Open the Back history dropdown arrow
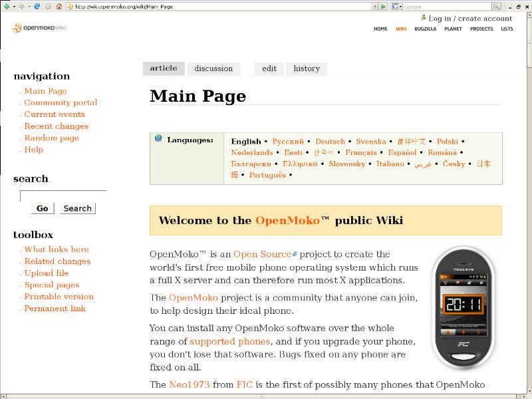Image resolution: width=532 pixels, height=399 pixels. click(x=14, y=7)
